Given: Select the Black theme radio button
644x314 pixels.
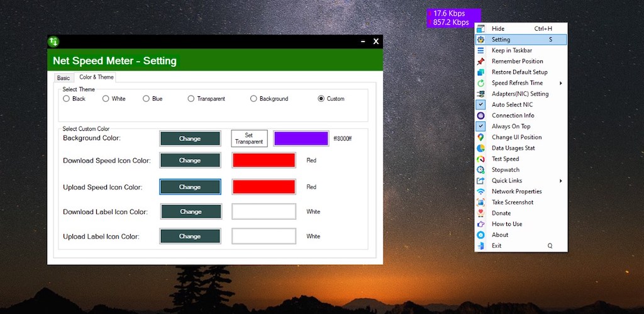Looking at the screenshot, I should click(66, 99).
